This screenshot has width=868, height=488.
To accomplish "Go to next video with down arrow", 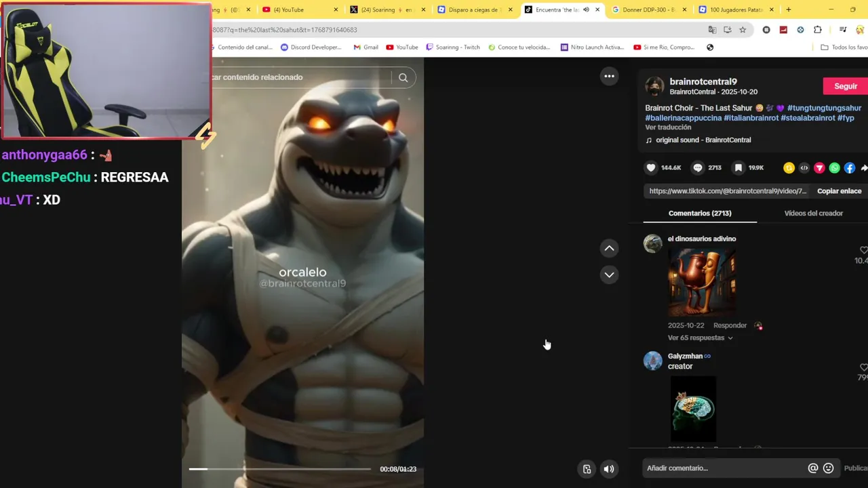I will 610,274.
